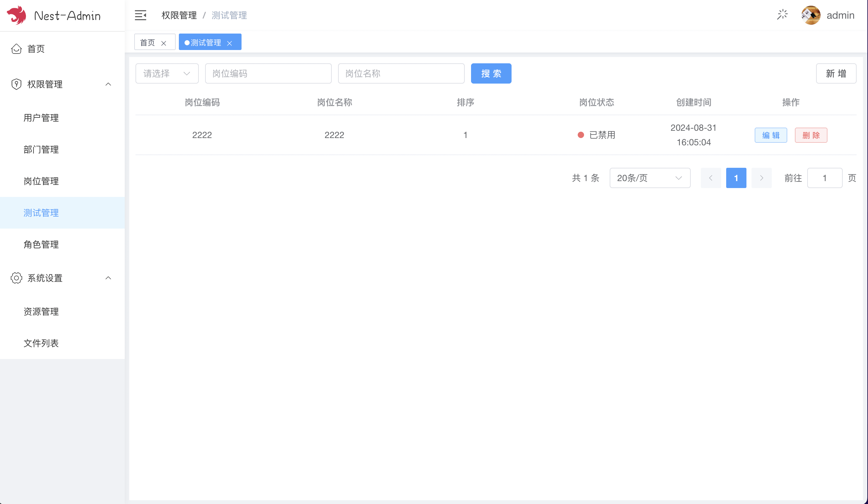Click the gear icon beside 系统设置
This screenshot has height=504, width=868.
[16, 278]
